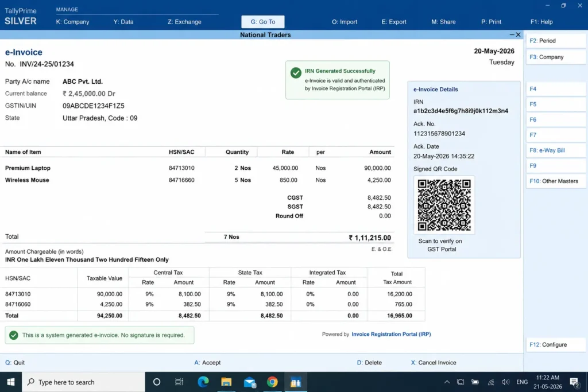Viewport: 588px width, 392px height.
Task: Open F12: Configure
Action: tap(556, 344)
